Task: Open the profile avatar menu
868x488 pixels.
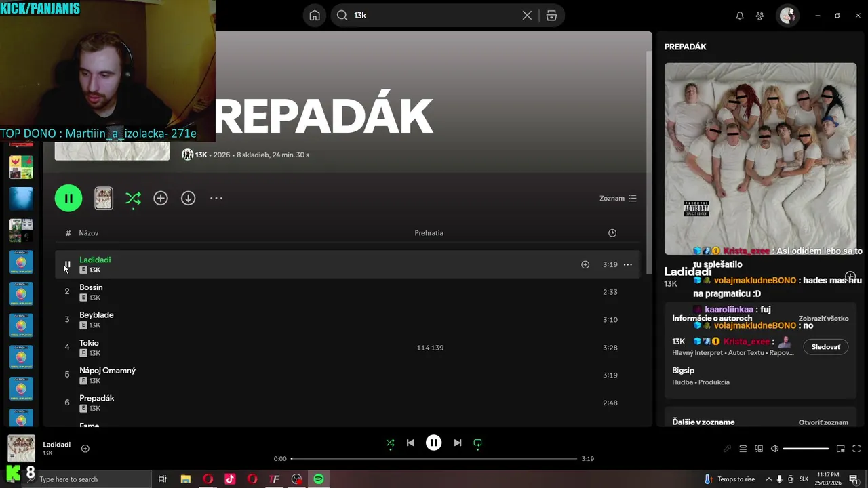Action: click(x=787, y=16)
